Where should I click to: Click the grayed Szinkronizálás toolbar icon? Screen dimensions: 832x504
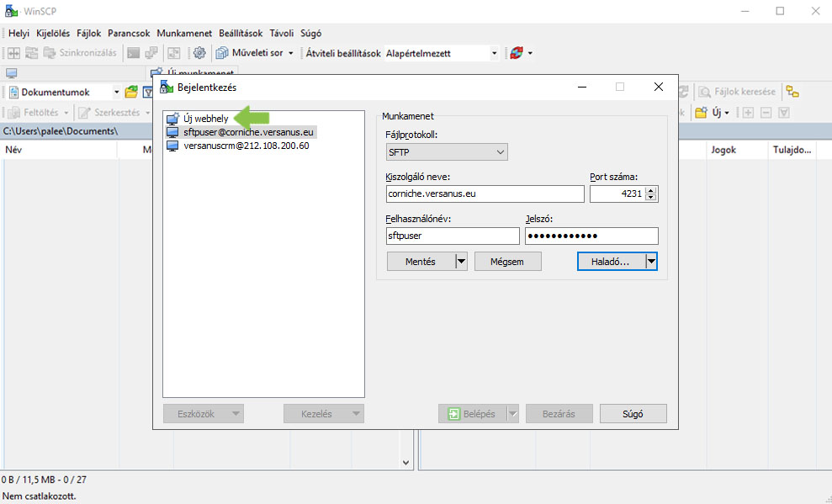coord(50,53)
